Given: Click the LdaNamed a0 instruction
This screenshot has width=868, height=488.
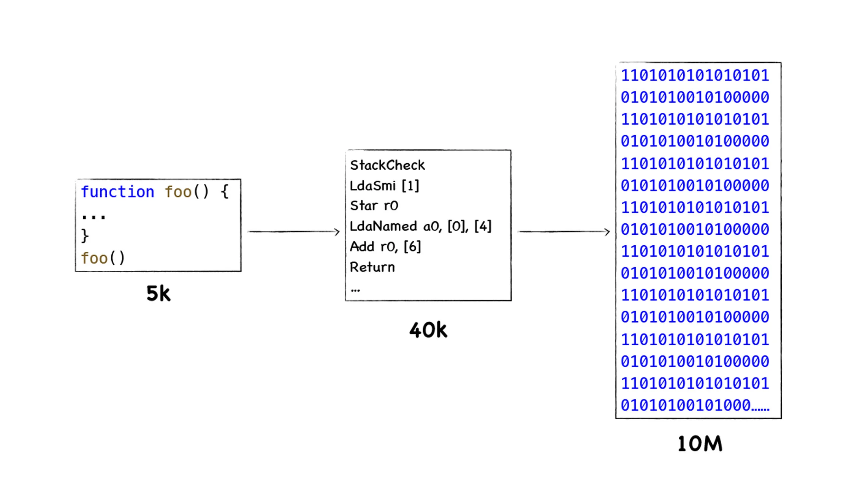Looking at the screenshot, I should coord(420,226).
